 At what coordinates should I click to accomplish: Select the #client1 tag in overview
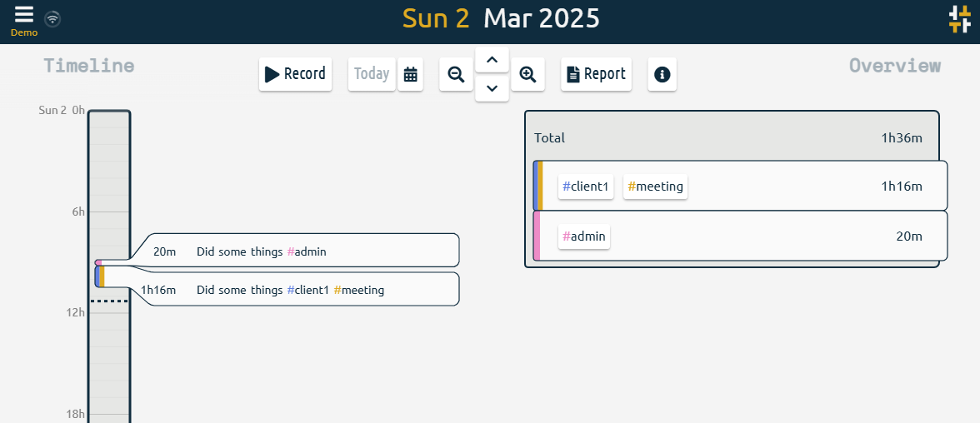click(x=586, y=187)
